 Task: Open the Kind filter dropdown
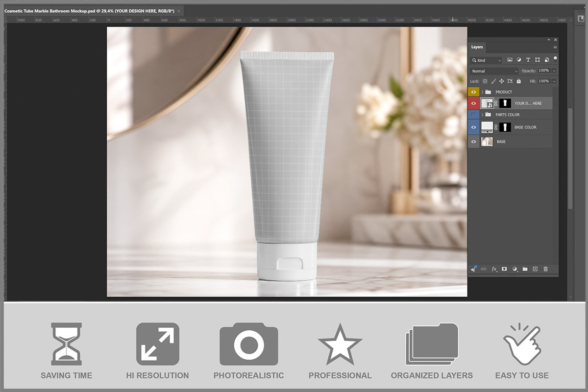tap(486, 60)
